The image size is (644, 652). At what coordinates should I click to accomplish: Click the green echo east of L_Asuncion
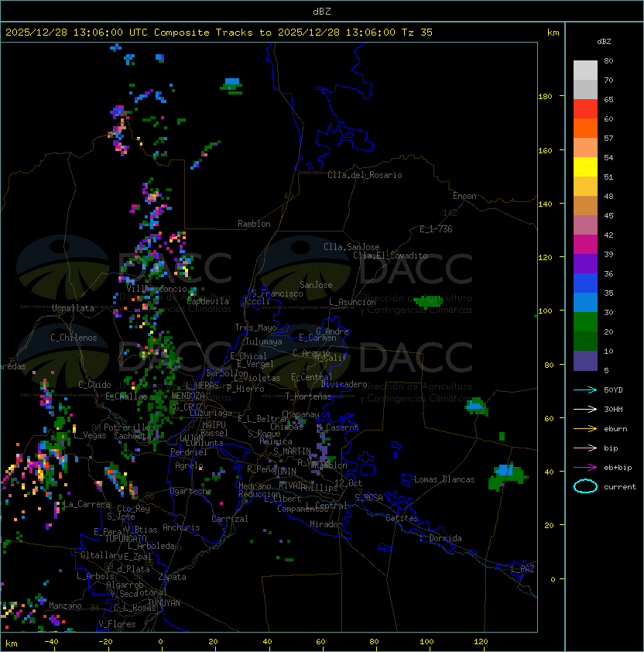(x=427, y=301)
